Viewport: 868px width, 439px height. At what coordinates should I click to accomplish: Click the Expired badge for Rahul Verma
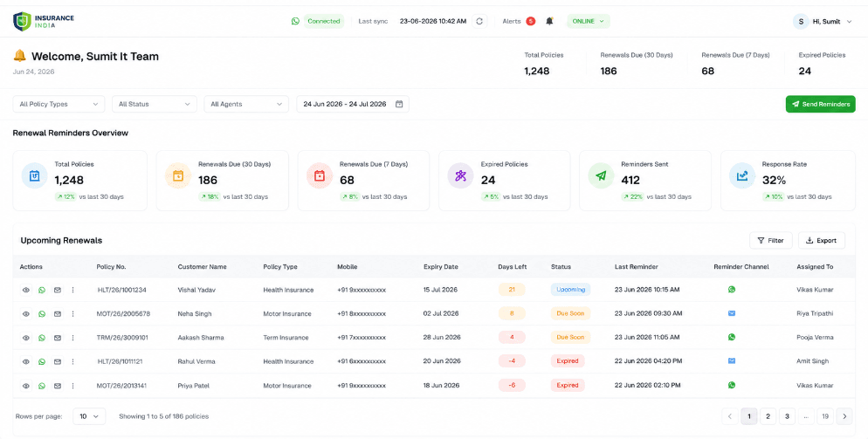568,361
